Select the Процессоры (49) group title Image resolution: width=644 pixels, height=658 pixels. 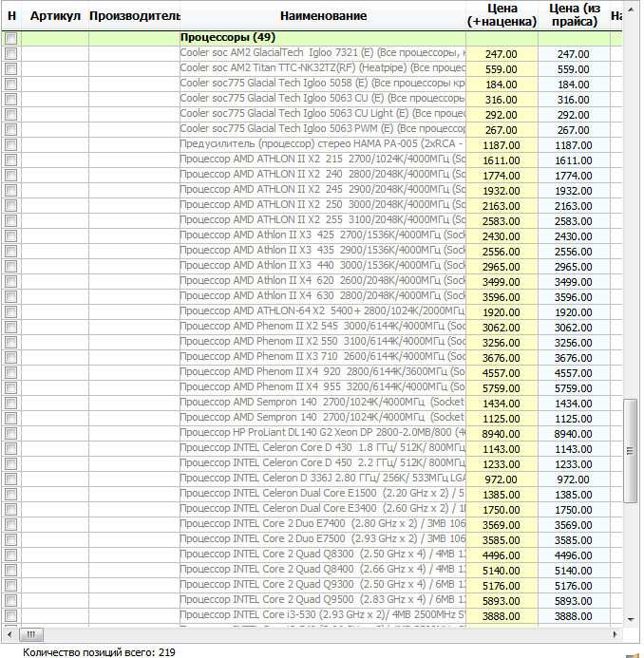(228, 37)
